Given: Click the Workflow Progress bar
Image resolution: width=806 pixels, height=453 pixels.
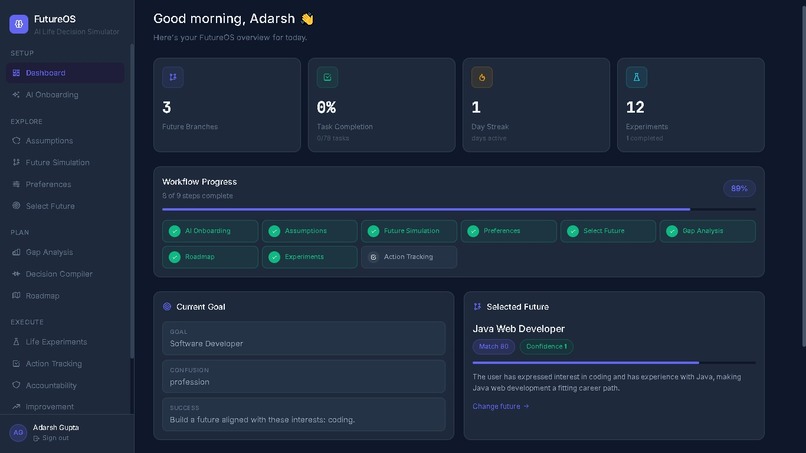Looking at the screenshot, I should [459, 209].
